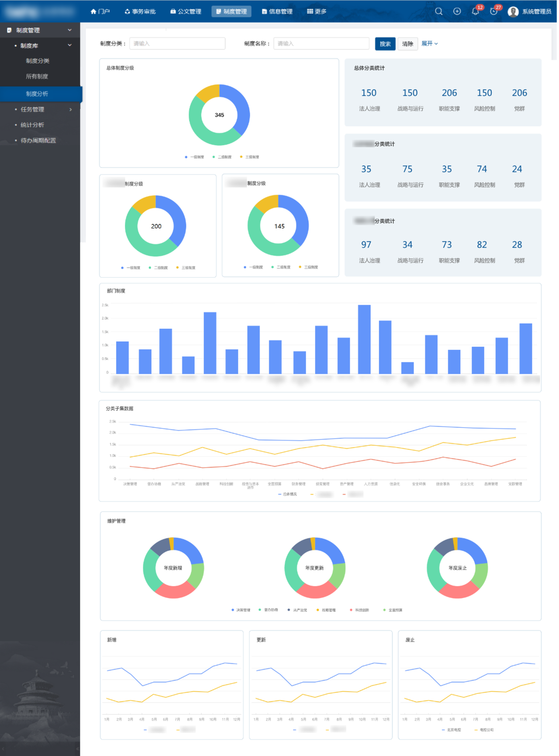
Task: Focus the 制度名称 input field
Action: (x=321, y=44)
